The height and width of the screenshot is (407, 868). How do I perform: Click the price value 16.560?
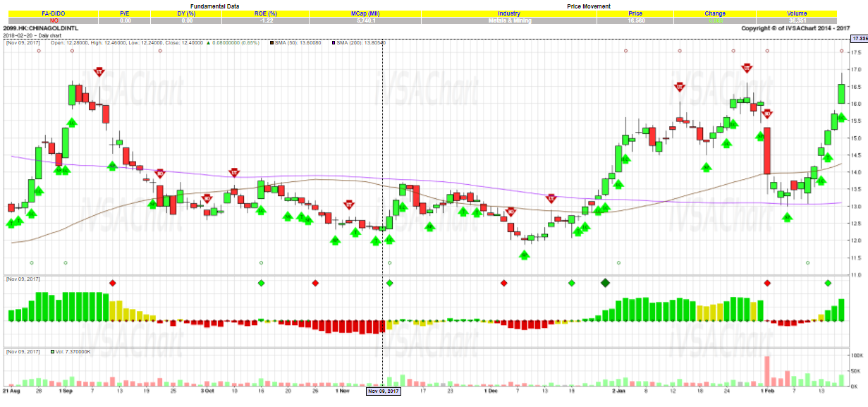635,21
